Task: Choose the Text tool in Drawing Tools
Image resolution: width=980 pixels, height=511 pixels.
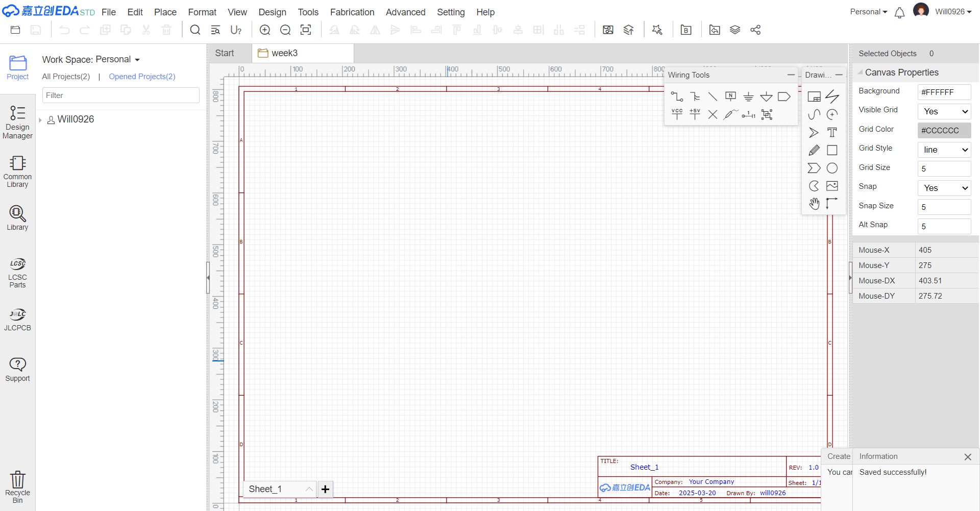Action: pos(832,133)
